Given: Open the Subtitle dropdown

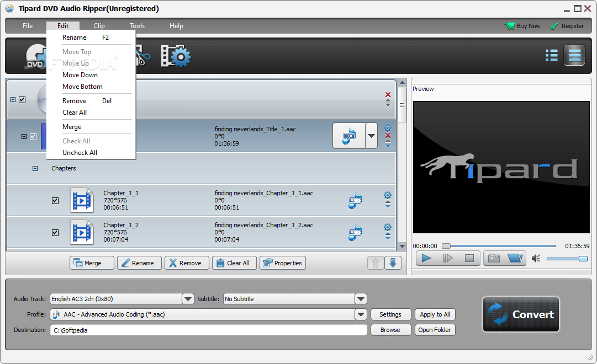Looking at the screenshot, I should point(361,299).
